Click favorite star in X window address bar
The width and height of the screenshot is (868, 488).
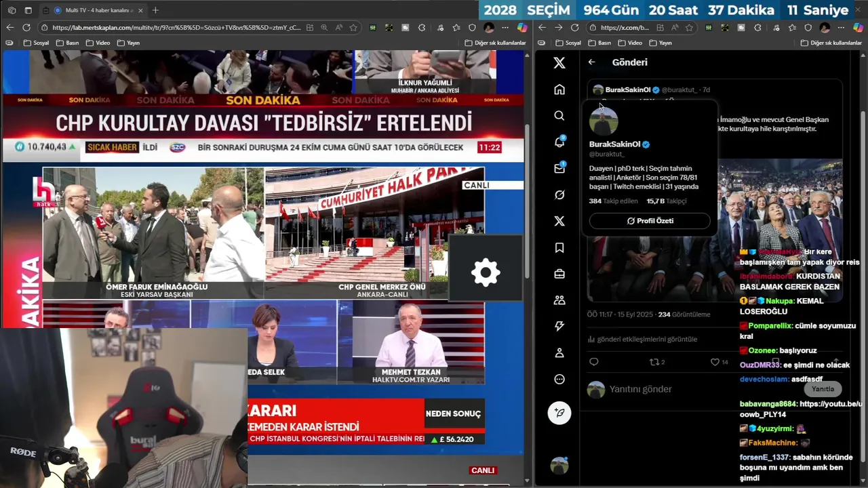click(689, 28)
